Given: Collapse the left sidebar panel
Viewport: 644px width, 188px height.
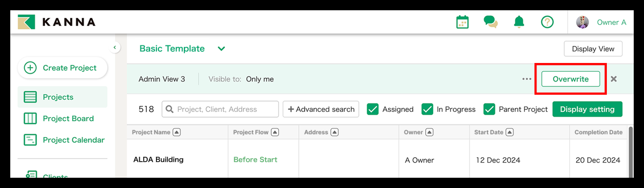Looking at the screenshot, I should pos(115,47).
